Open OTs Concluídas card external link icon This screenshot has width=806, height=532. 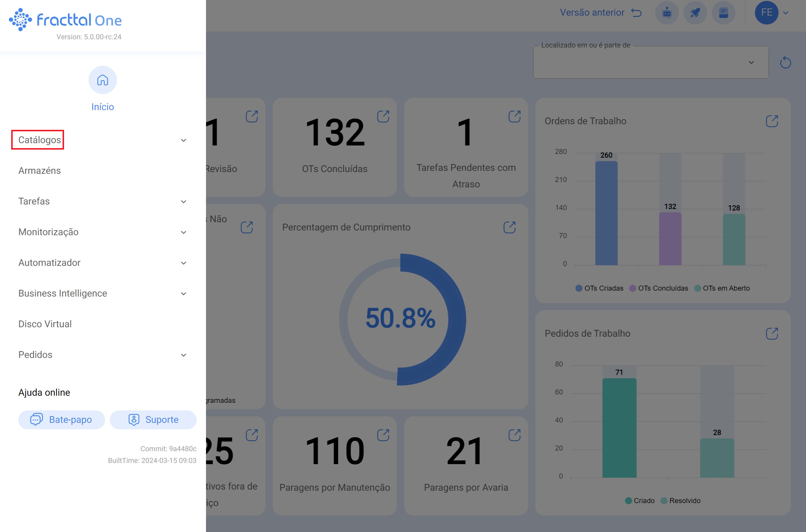pyautogui.click(x=383, y=116)
